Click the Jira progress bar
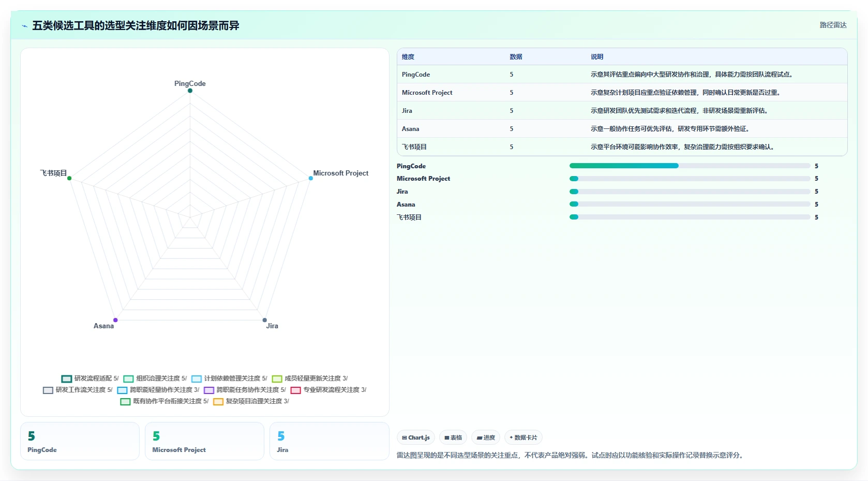Screen dimensions: 868x481 (690, 192)
